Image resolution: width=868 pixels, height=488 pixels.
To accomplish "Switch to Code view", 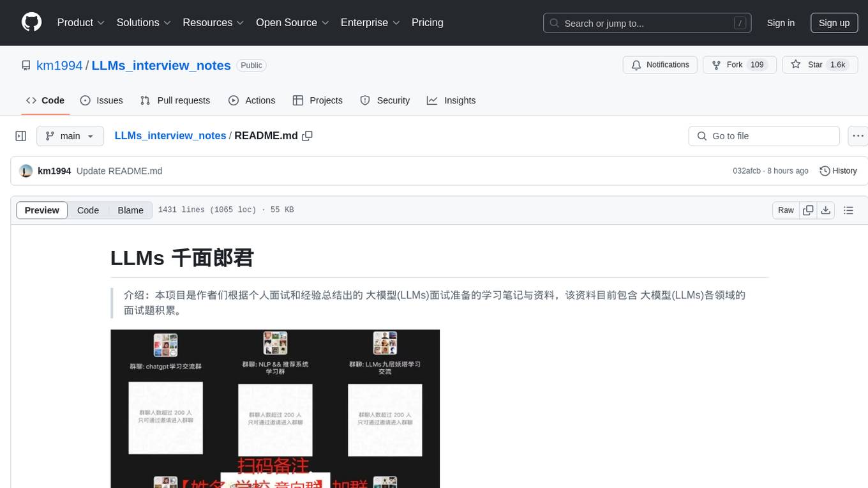I will [88, 210].
